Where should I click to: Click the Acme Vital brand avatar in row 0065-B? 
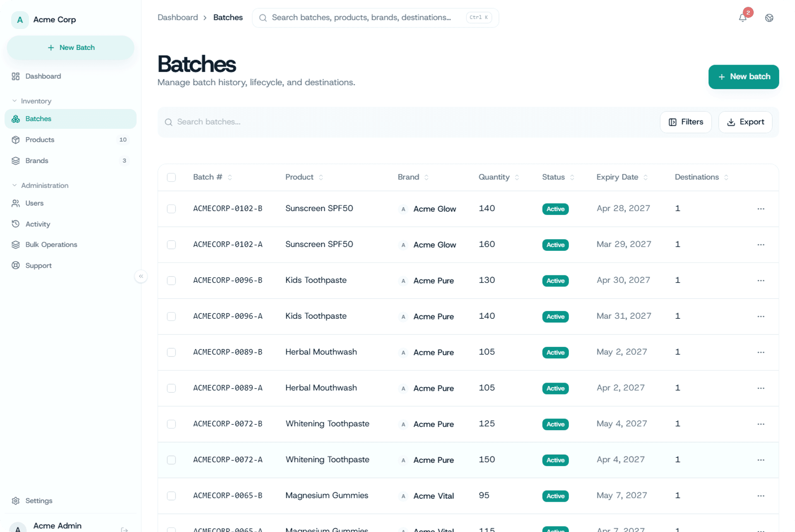(403, 496)
